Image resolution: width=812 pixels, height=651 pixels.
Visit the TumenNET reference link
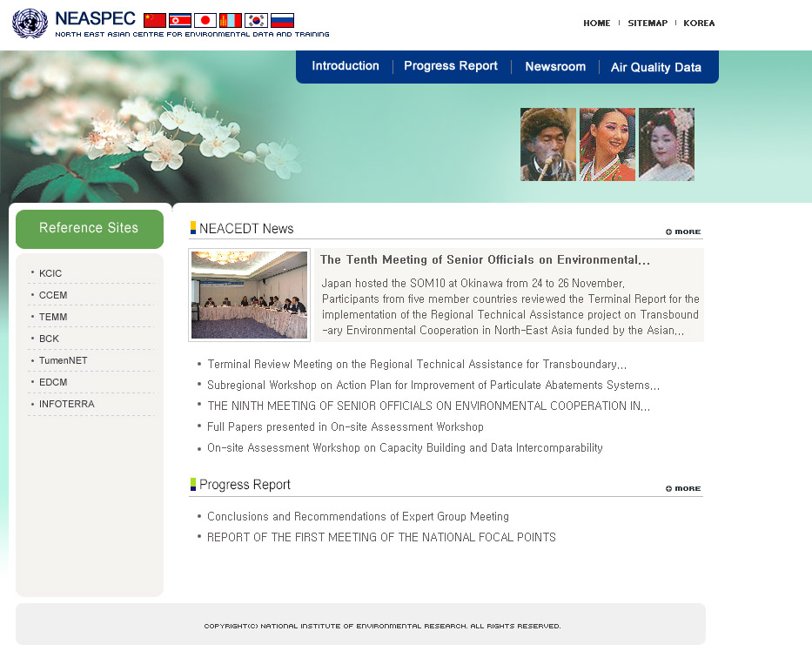tap(62, 360)
